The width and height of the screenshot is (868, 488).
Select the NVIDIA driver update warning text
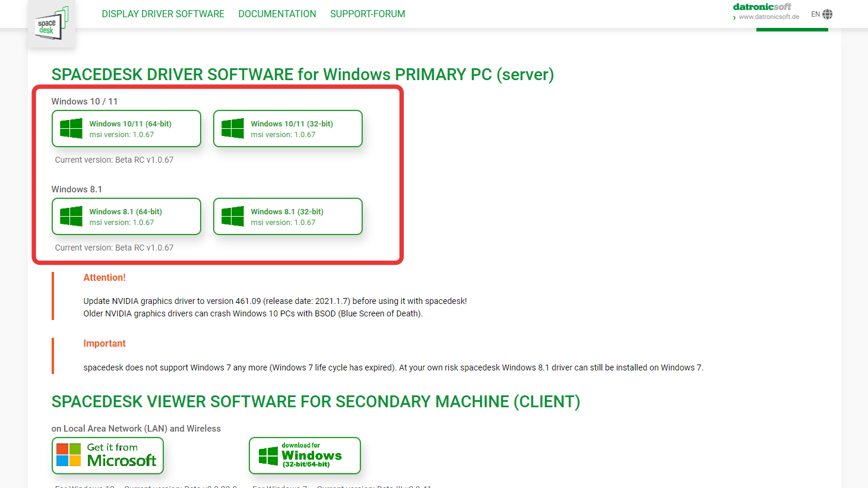tap(275, 301)
